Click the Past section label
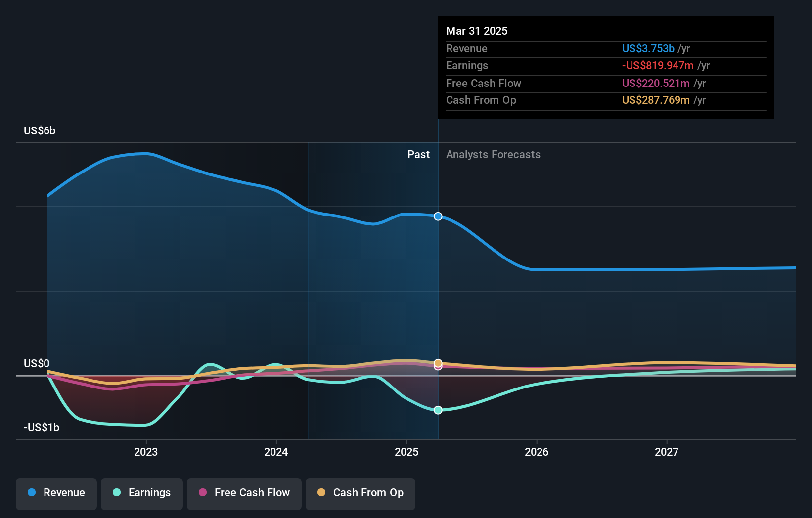This screenshot has width=812, height=518. [x=418, y=154]
